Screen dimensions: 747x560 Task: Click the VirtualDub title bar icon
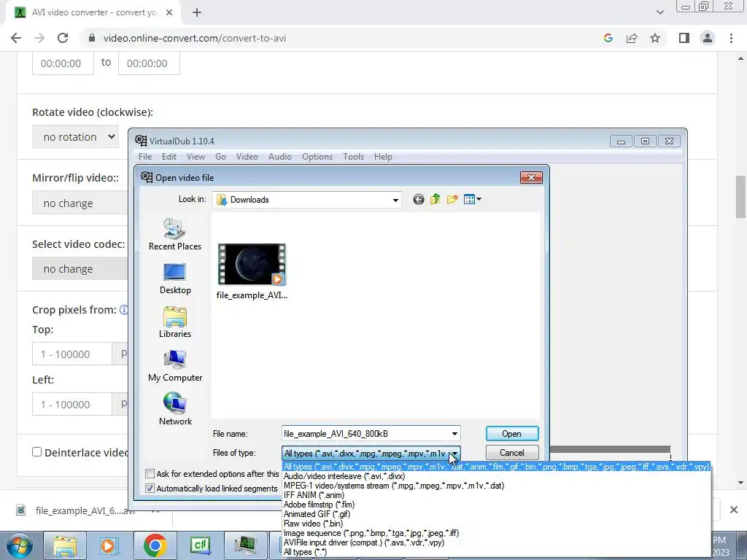141,141
